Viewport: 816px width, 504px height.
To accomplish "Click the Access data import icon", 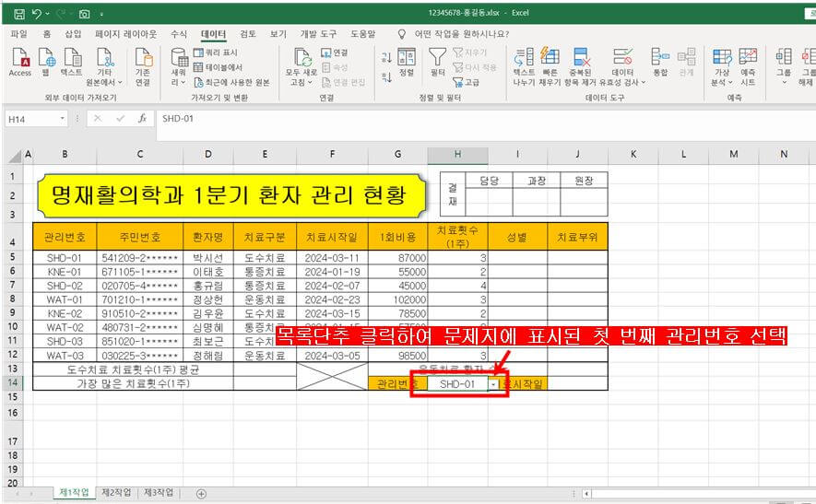I will tap(19, 62).
